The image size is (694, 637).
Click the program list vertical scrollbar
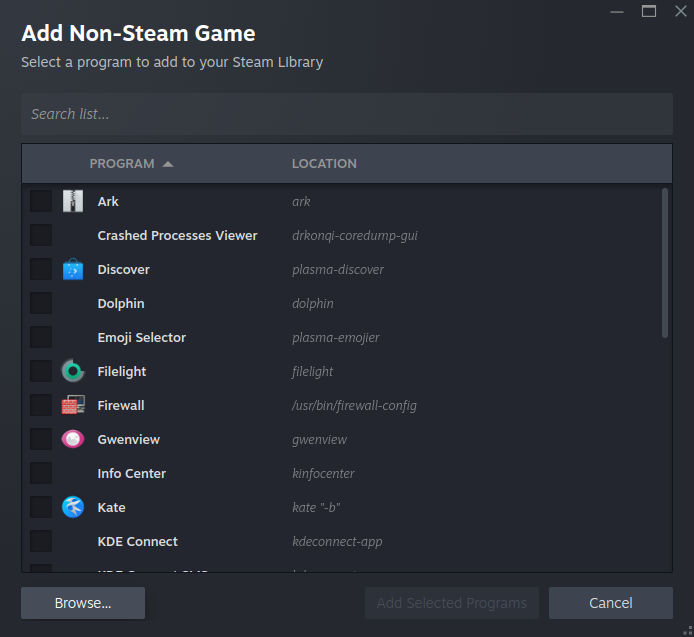665,264
